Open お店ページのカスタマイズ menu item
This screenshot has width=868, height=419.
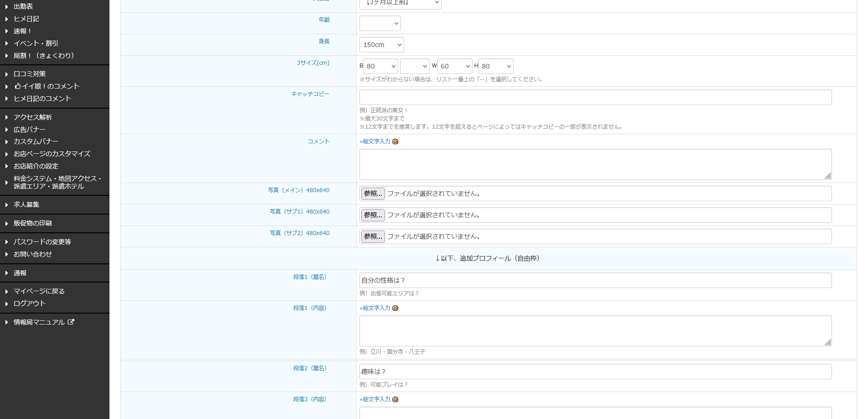[52, 154]
